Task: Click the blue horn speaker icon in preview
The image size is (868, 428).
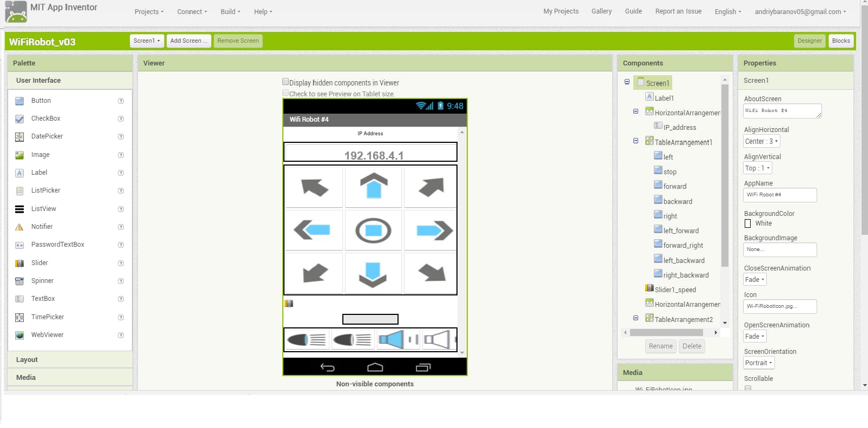Action: click(398, 340)
